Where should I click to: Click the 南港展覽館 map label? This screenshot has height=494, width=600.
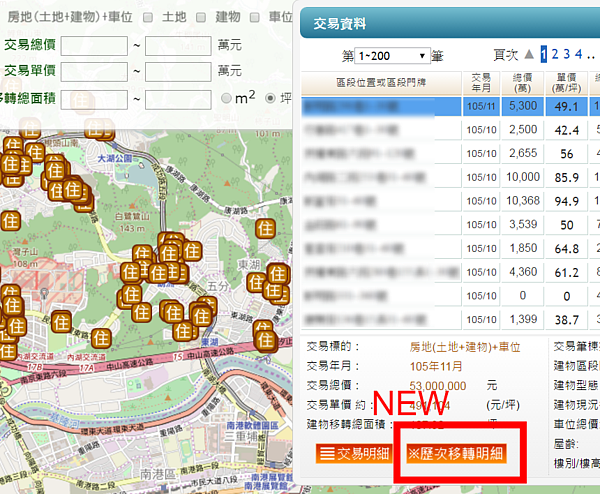(x=267, y=486)
